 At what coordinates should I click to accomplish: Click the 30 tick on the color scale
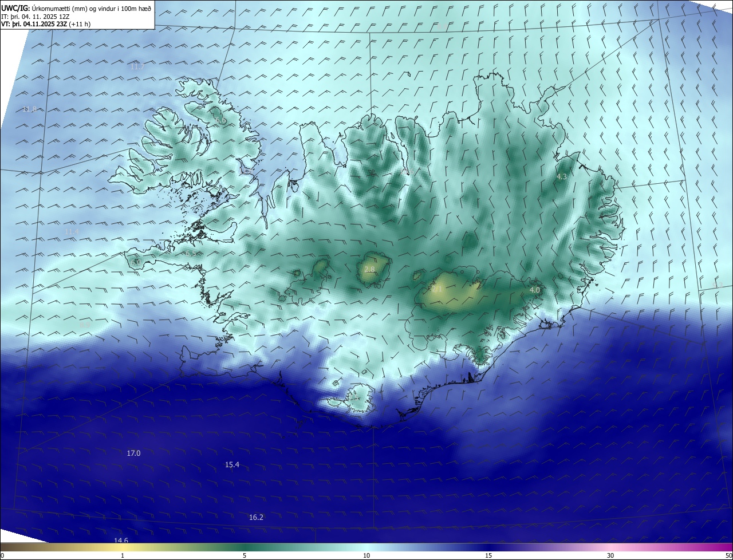coord(610,555)
